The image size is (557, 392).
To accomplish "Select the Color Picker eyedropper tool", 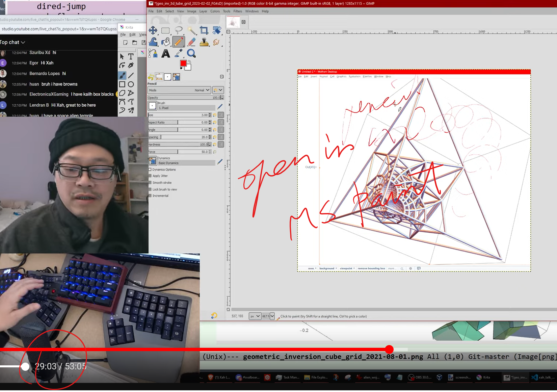I will pyautogui.click(x=178, y=53).
